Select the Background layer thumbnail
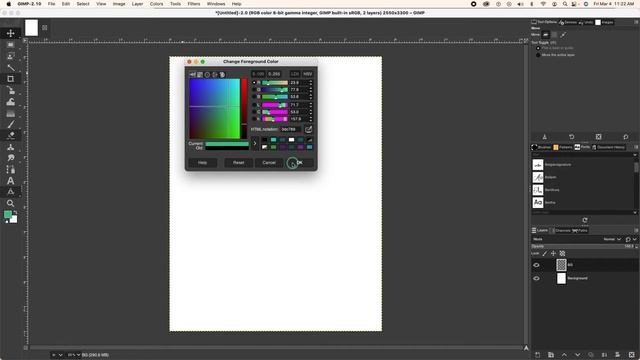This screenshot has width=640, height=360. pyautogui.click(x=561, y=278)
